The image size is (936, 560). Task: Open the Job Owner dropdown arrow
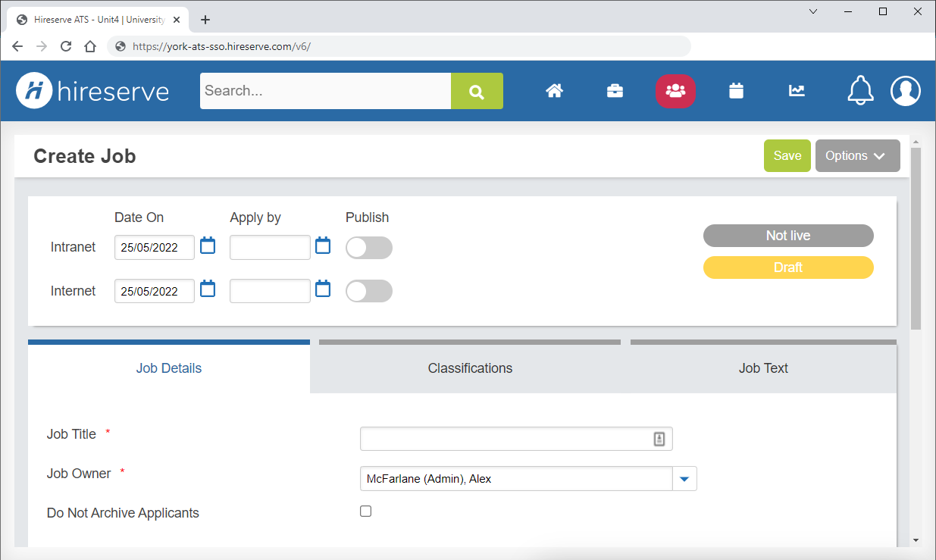[x=684, y=479]
